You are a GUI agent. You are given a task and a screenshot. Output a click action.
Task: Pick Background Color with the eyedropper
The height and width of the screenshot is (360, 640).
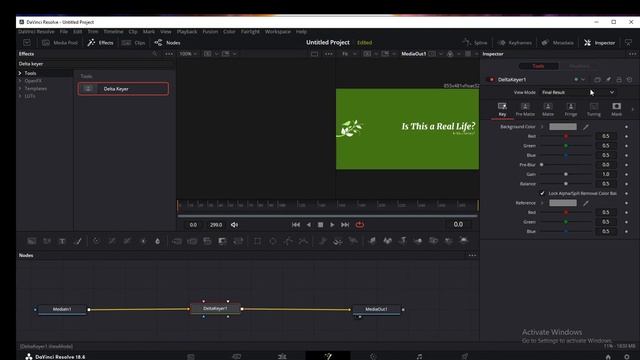tap(586, 127)
